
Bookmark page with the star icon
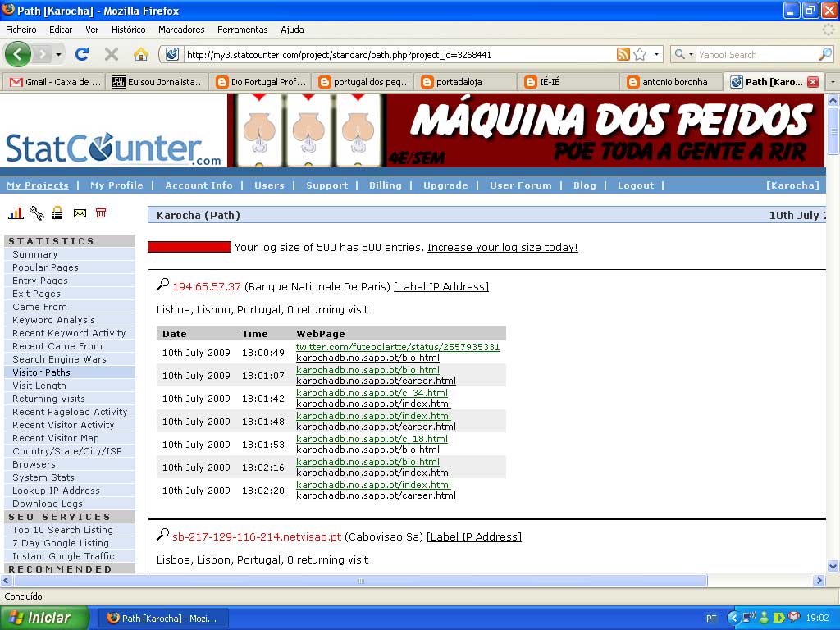(640, 54)
